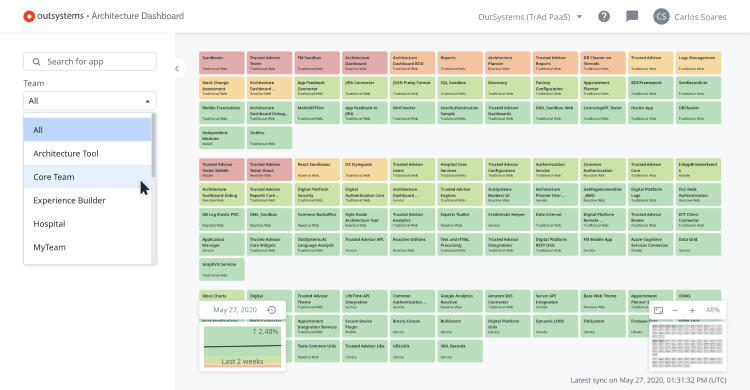Zoom in with the plus icon
Screen dimensions: 750x390
pyautogui.click(x=692, y=310)
